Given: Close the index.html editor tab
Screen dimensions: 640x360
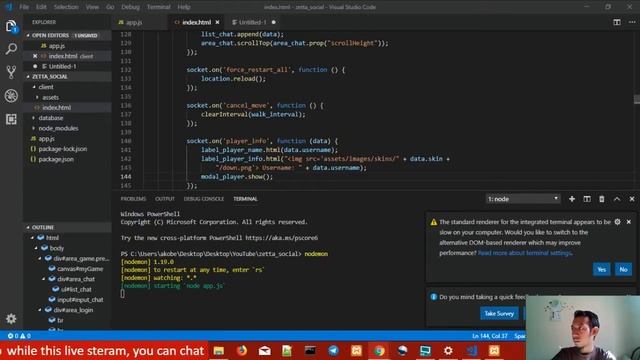Looking at the screenshot, I should pos(218,22).
